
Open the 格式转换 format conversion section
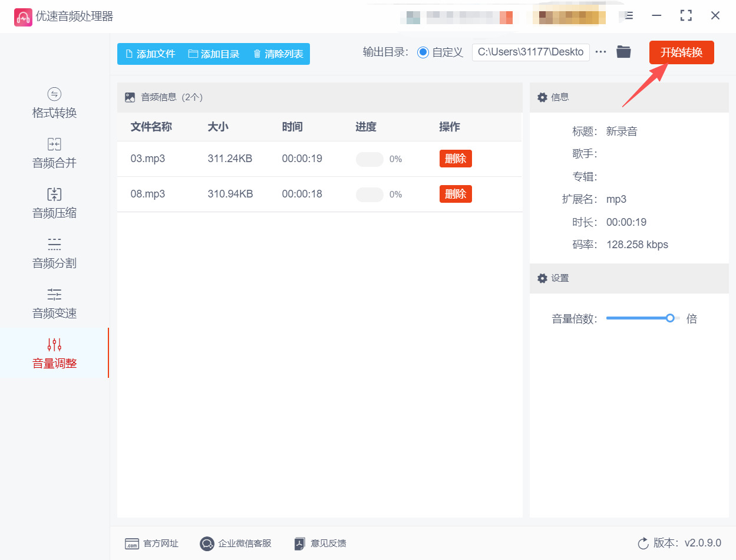click(54, 103)
